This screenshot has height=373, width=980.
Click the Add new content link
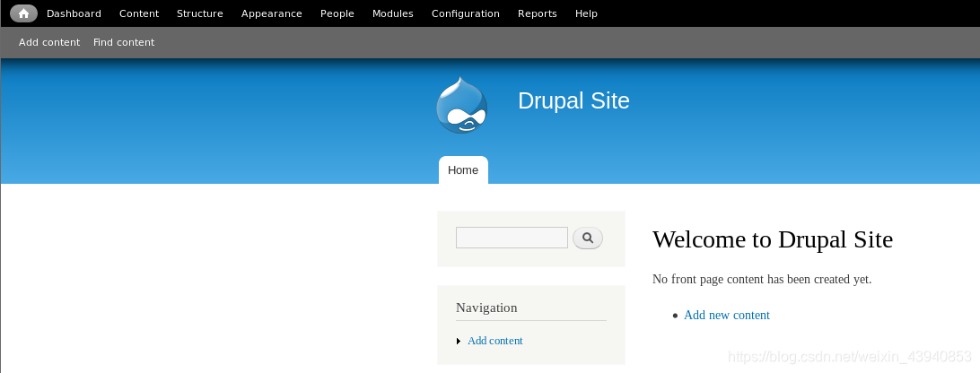727,315
